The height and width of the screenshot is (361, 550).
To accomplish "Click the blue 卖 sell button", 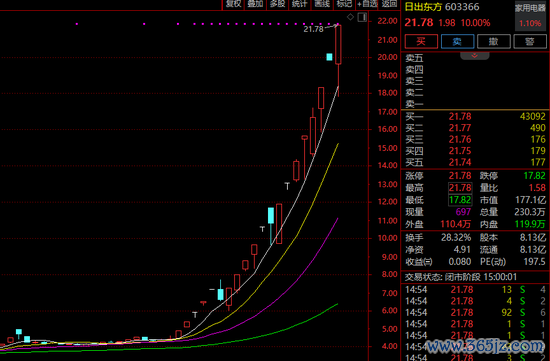I will [457, 41].
